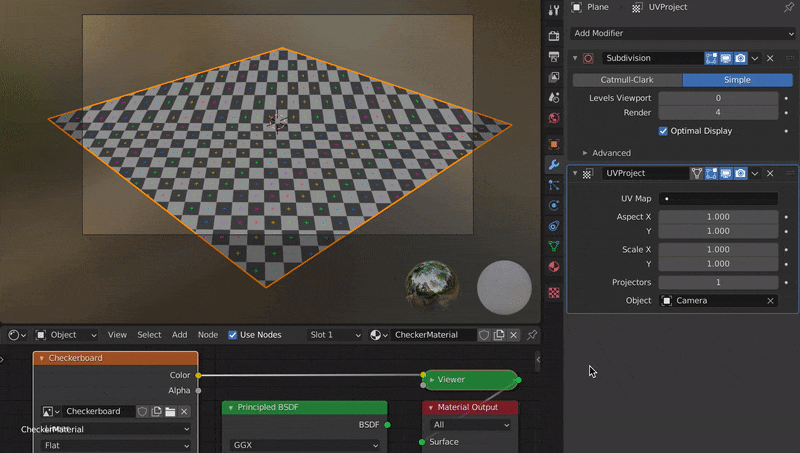Viewport: 800px width, 453px height.
Task: Click Levels Viewport value field
Action: (718, 98)
